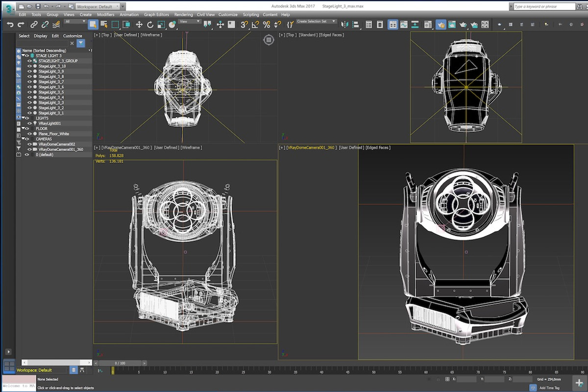
Task: Click the Redo arrow in main toolbar
Action: point(21,24)
